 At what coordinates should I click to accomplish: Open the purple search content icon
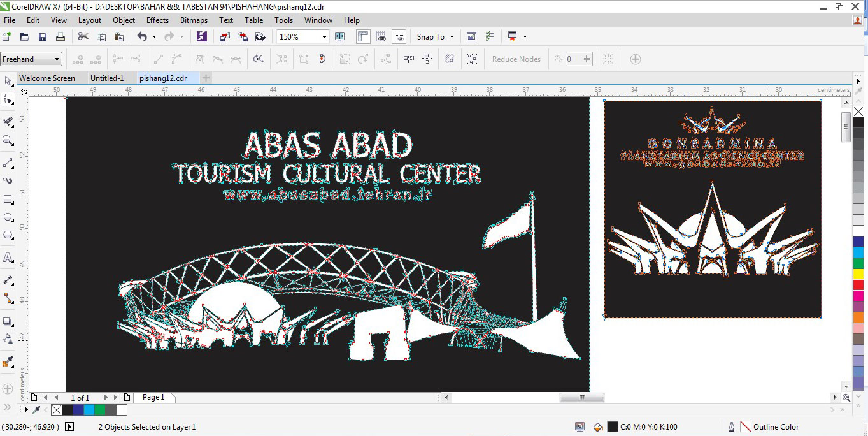tap(202, 37)
